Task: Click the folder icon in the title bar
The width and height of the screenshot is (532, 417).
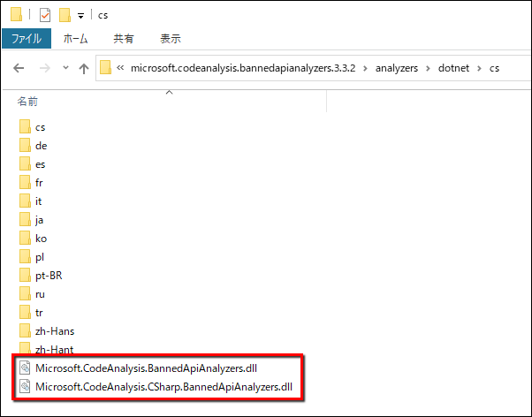Action: 16,15
